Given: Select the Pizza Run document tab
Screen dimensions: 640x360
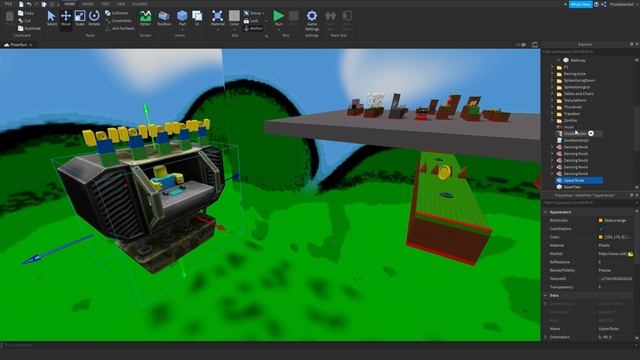Looking at the screenshot, I should (18, 44).
